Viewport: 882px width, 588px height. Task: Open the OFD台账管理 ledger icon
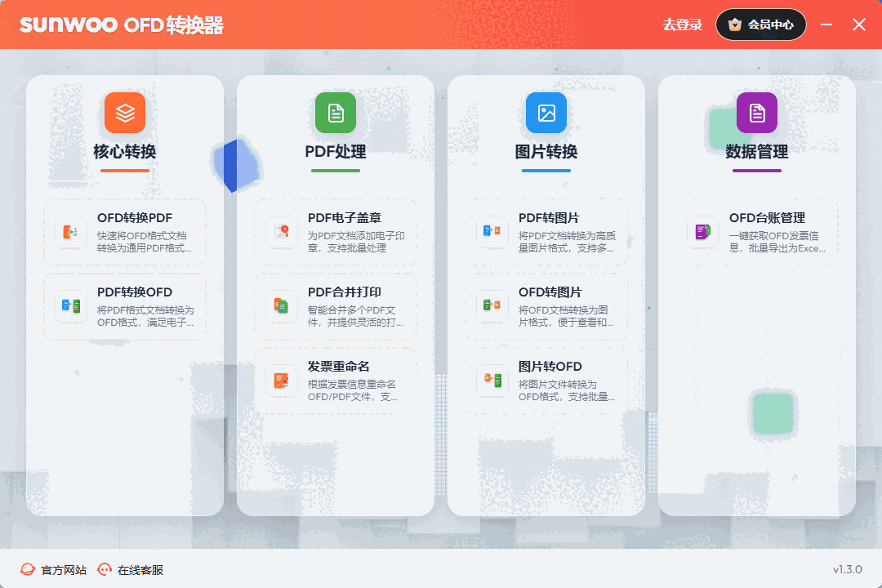coord(703,233)
